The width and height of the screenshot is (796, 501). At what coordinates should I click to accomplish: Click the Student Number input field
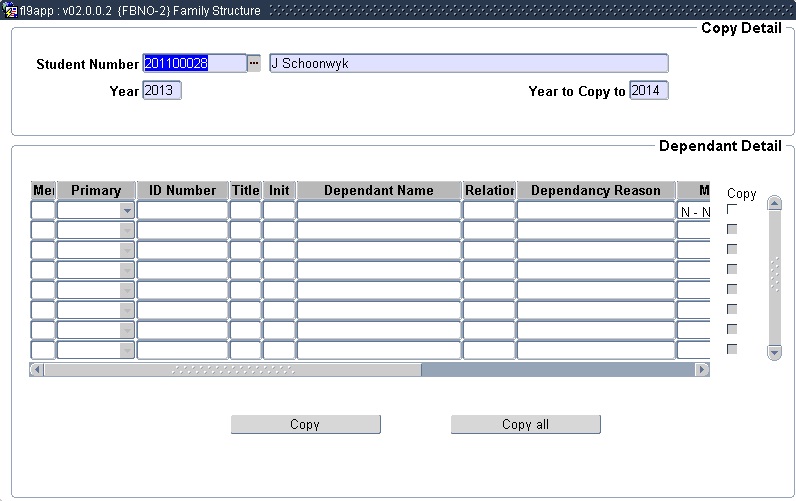coord(194,63)
